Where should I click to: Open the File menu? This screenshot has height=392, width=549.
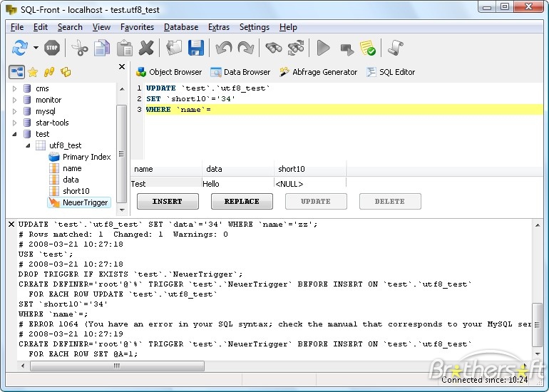click(17, 27)
